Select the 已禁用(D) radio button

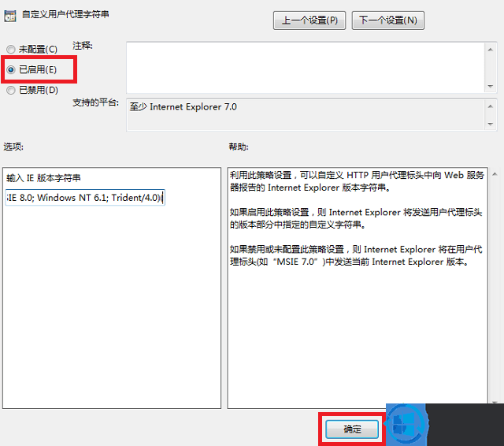[11, 90]
